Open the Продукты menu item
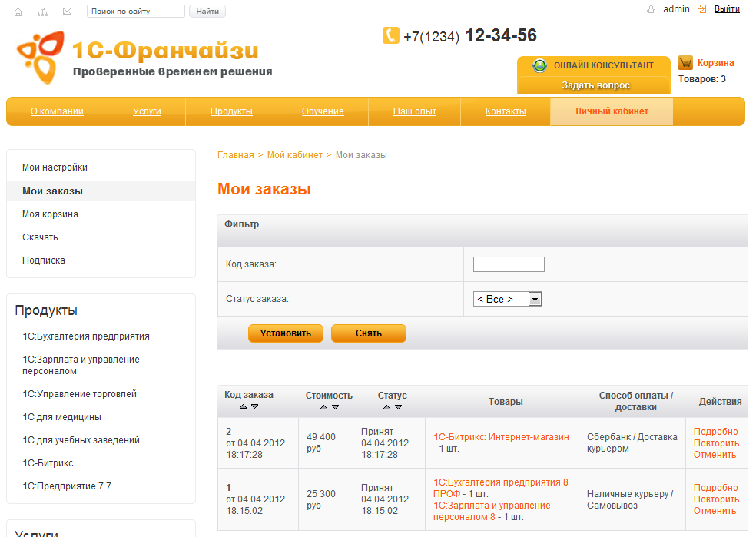This screenshot has width=756, height=537. pos(231,111)
